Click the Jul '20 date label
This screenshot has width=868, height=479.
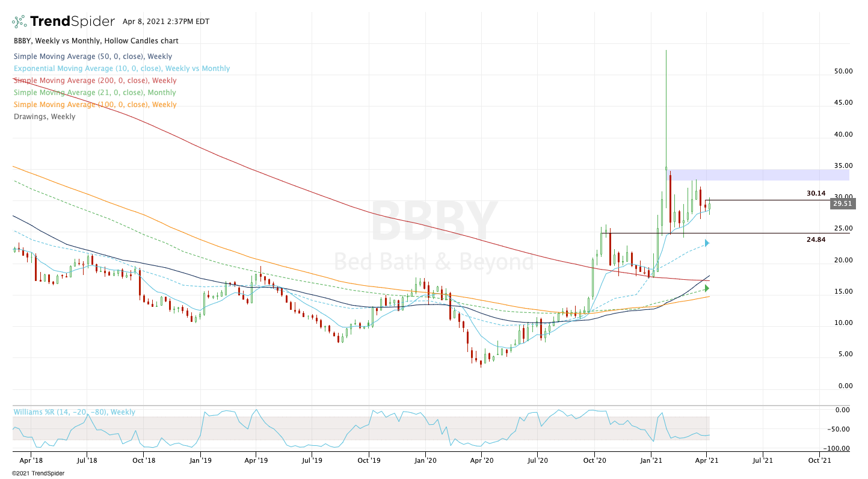(x=537, y=460)
